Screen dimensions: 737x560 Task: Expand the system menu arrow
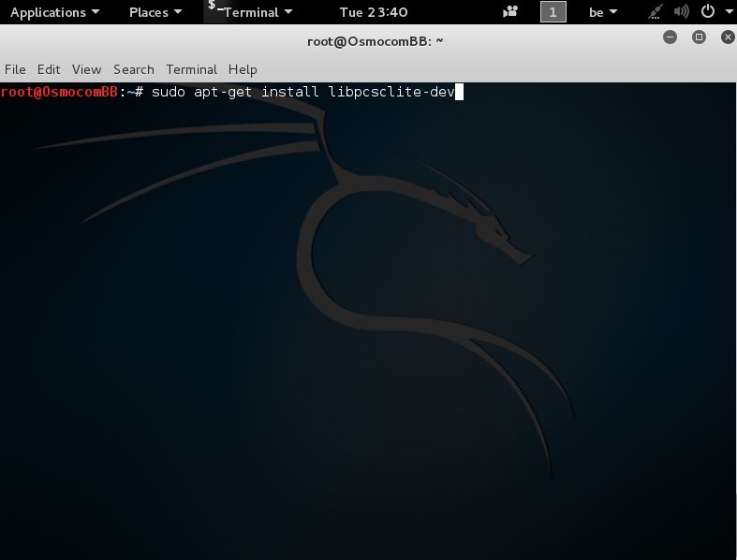729,12
